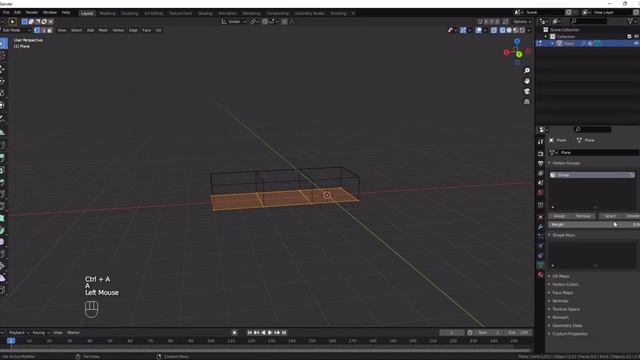Click Remove vertex group button
Screen dimensions: 640x360
(x=583, y=216)
